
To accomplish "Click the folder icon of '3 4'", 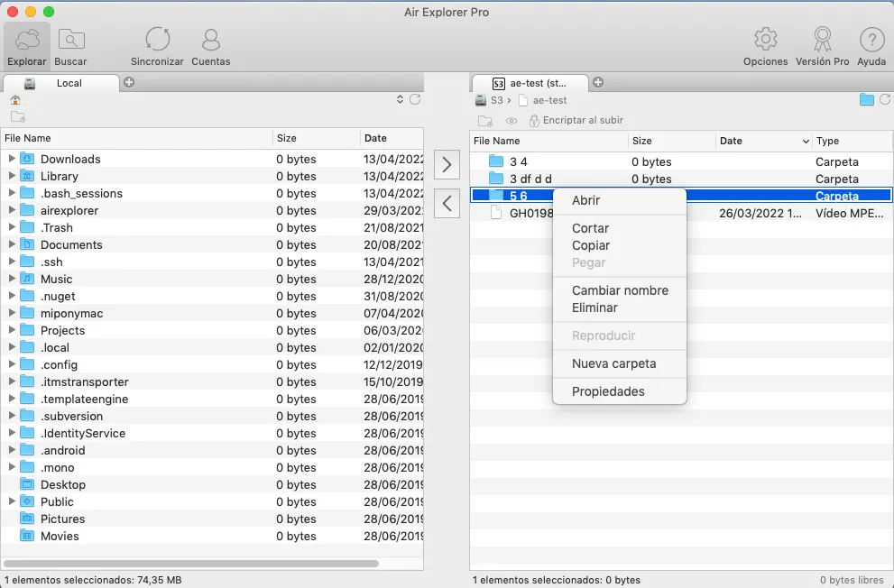I will click(x=496, y=161).
